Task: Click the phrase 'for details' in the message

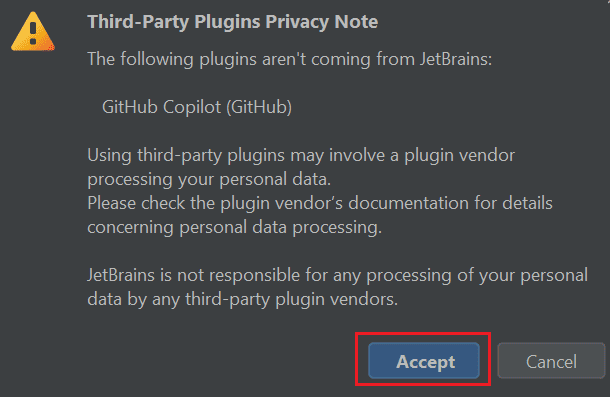Action: [x=513, y=203]
